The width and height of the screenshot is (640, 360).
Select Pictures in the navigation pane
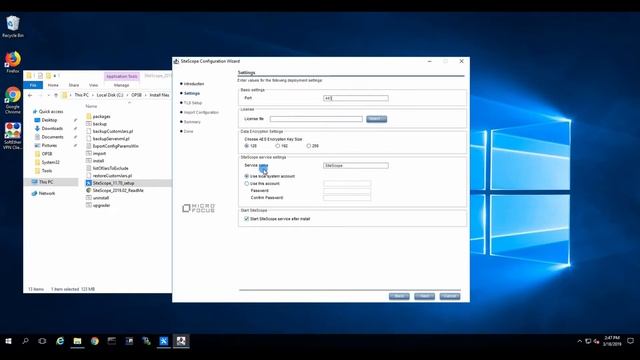(x=49, y=145)
